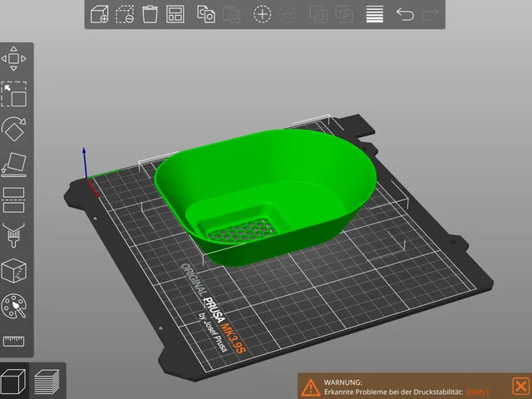The width and height of the screenshot is (532, 399).
Task: Click the trash can Delete all icon
Action: point(150,14)
